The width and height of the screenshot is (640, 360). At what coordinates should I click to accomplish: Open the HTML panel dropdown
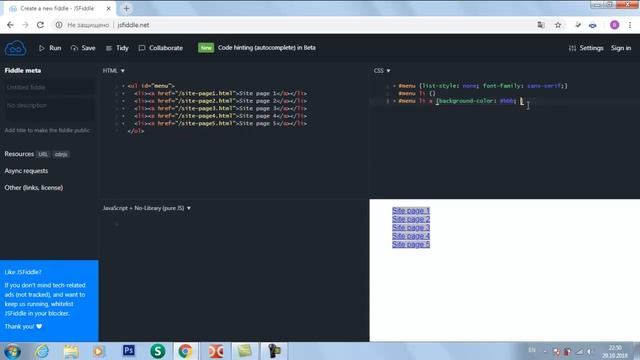113,71
